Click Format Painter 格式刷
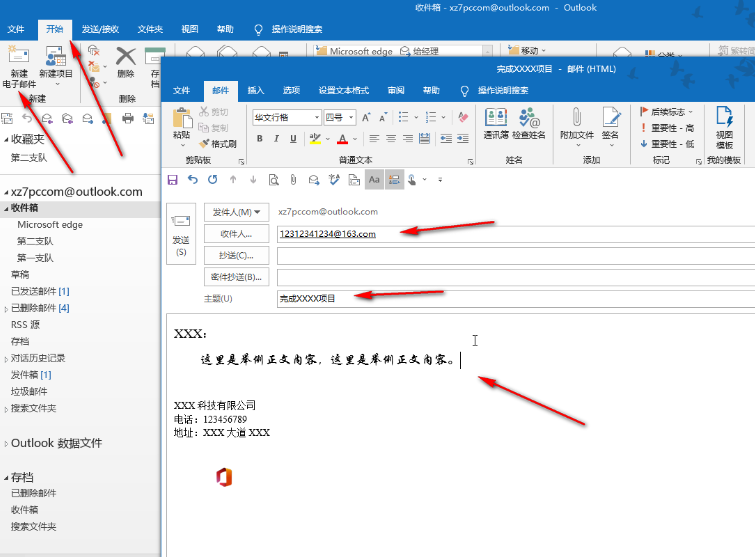 [x=218, y=143]
